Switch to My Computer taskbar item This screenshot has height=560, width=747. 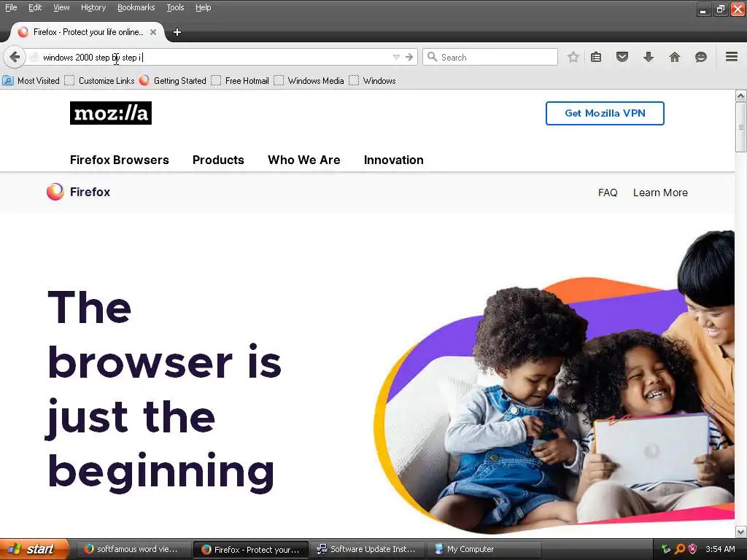484,549
